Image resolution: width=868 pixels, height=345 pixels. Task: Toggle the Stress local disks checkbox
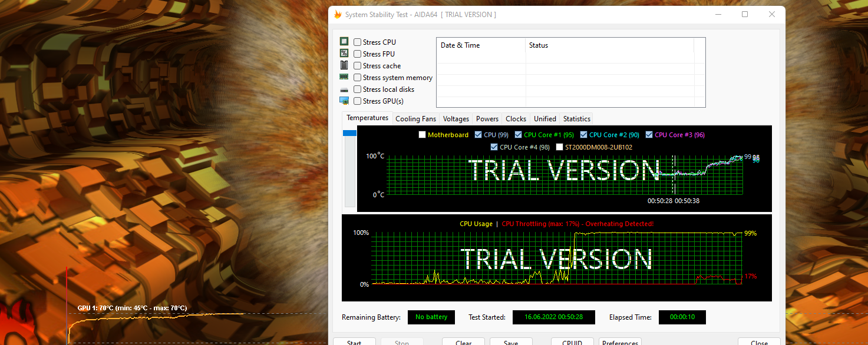click(358, 89)
